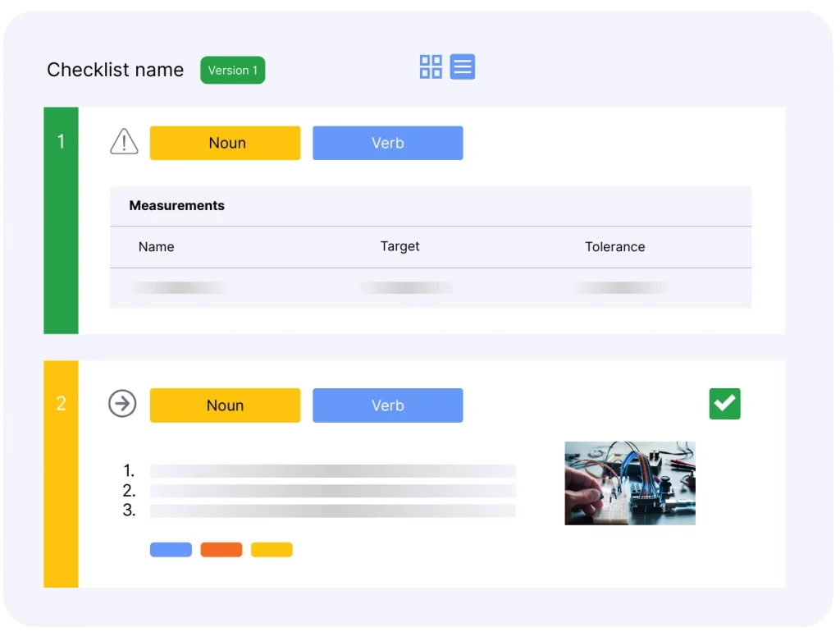This screenshot has height=632, width=840.
Task: Select the blue Verb button in step 2
Action: (387, 405)
